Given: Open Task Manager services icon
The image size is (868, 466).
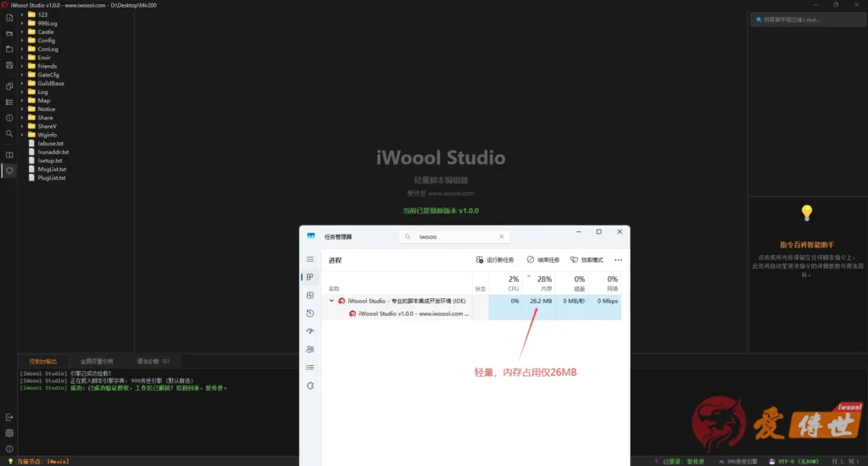Looking at the screenshot, I should coord(310,386).
